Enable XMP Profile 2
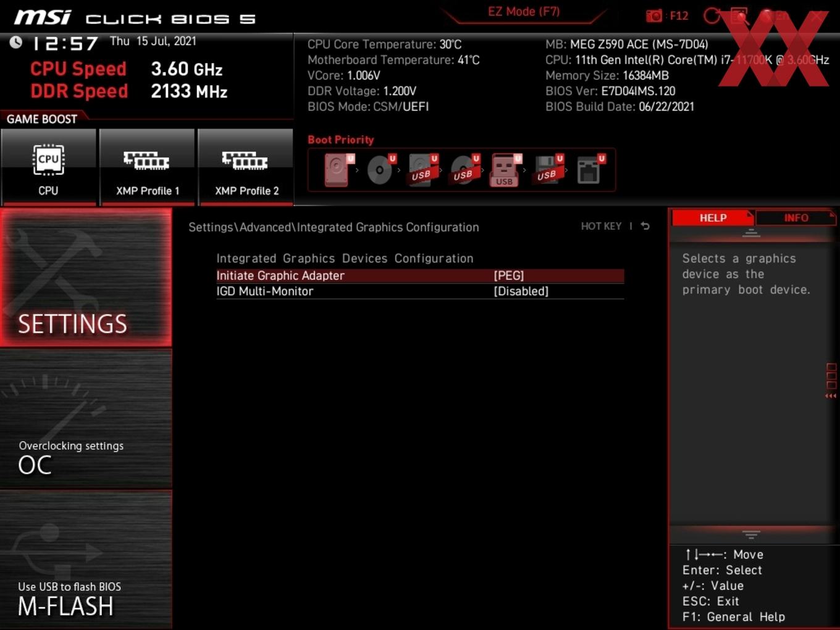840x630 pixels. (x=246, y=167)
